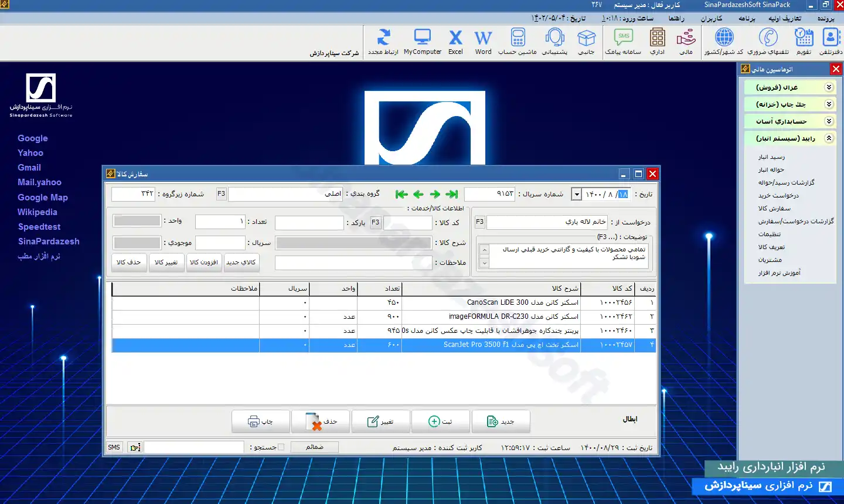Go to the previous record with the green arrow
Screen dimensions: 844x504
pyautogui.click(x=418, y=194)
